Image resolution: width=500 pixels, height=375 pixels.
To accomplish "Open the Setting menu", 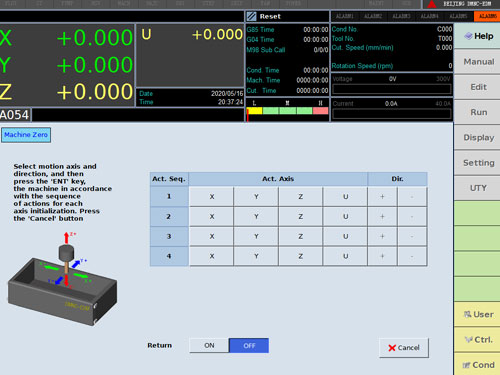I will [x=477, y=163].
